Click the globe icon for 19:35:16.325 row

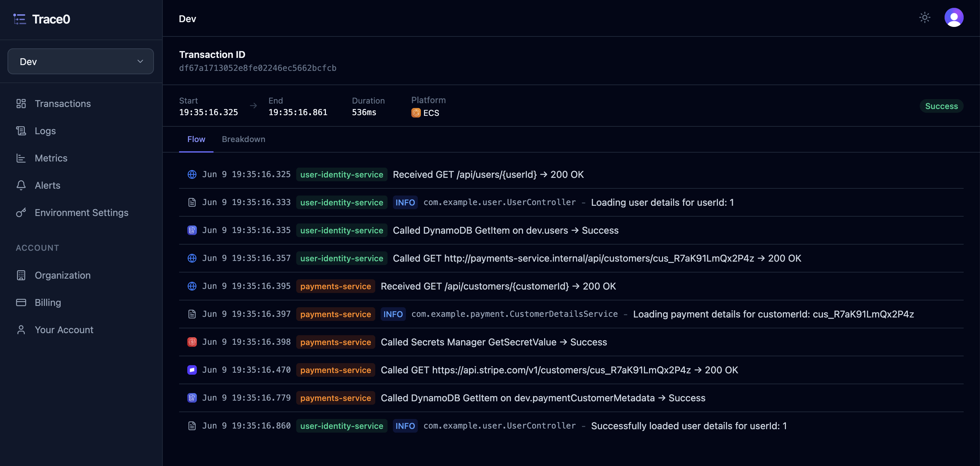tap(192, 174)
